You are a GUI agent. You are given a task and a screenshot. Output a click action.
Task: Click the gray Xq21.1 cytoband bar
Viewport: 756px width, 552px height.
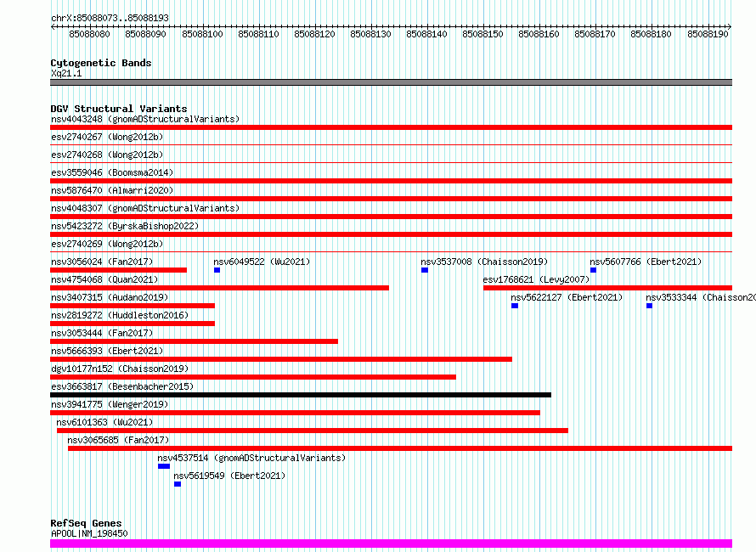[391, 82]
